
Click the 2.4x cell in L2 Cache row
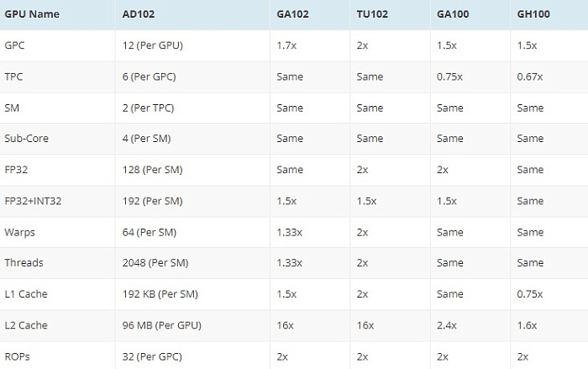[447, 325]
